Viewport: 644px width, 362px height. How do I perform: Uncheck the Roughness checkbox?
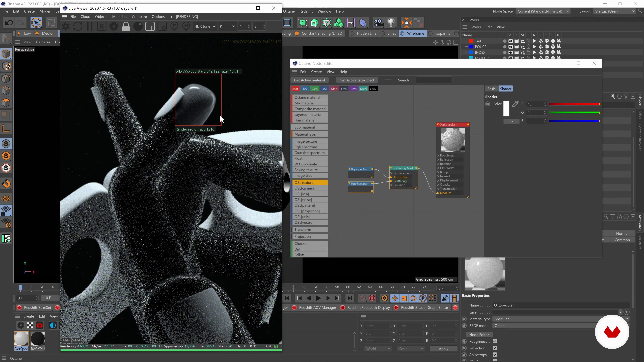(x=495, y=341)
